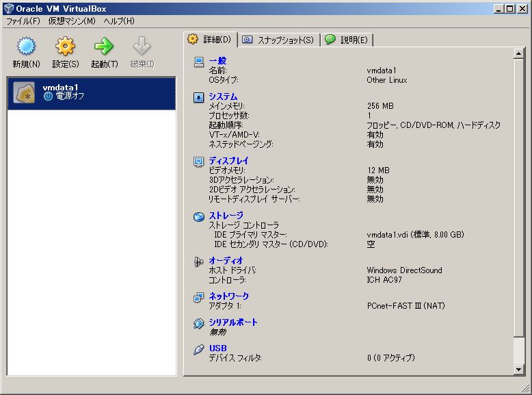This screenshot has width=532, height=395.
Task: Click the 空 CD/DVD empty value
Action: 371,244
